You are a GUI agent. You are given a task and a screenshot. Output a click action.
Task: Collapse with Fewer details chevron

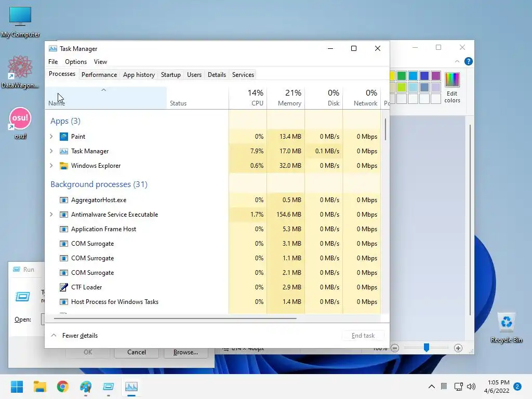click(54, 335)
